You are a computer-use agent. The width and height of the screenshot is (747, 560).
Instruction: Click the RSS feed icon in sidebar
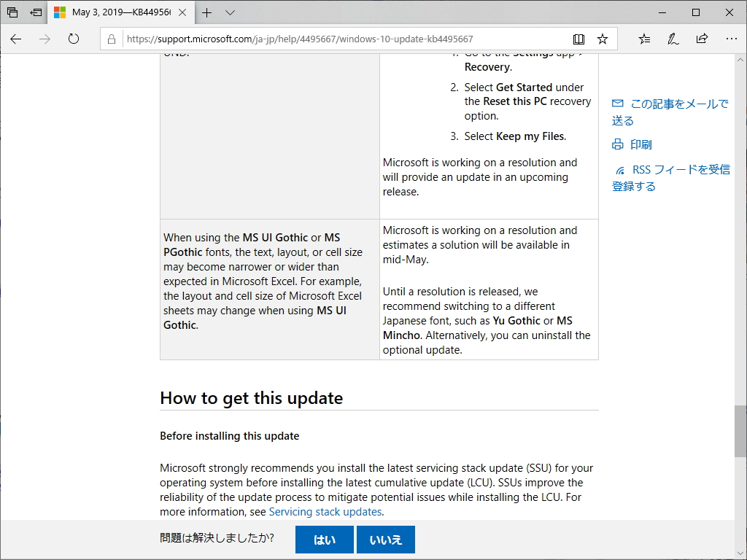[620, 171]
